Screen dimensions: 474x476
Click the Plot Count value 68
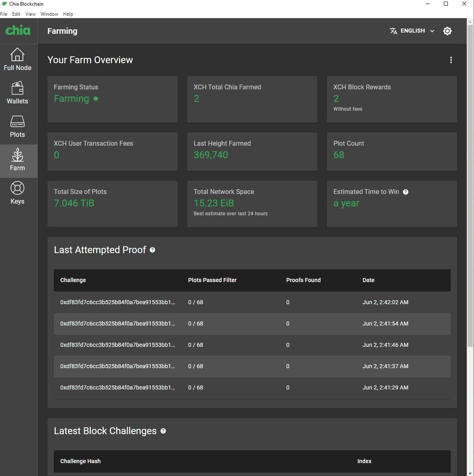tap(339, 155)
